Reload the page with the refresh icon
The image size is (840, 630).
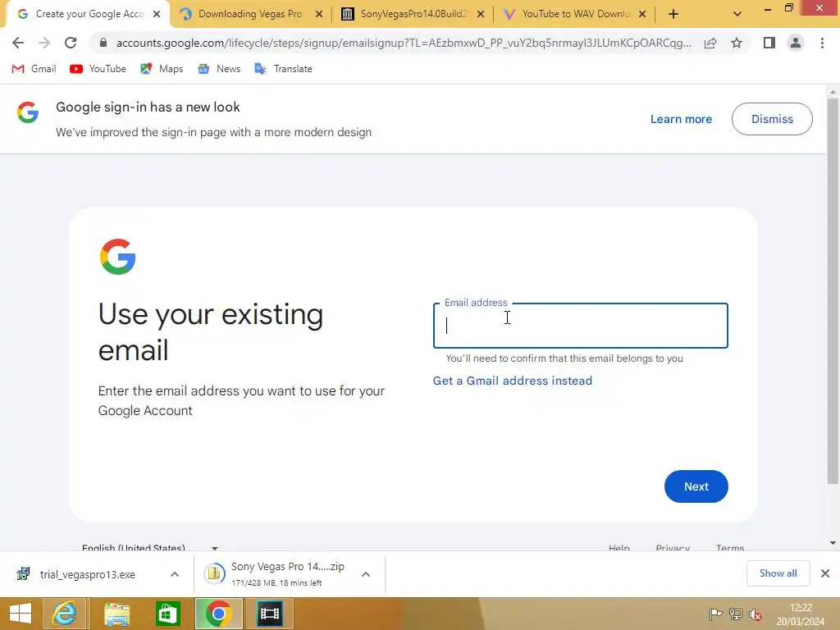point(71,43)
